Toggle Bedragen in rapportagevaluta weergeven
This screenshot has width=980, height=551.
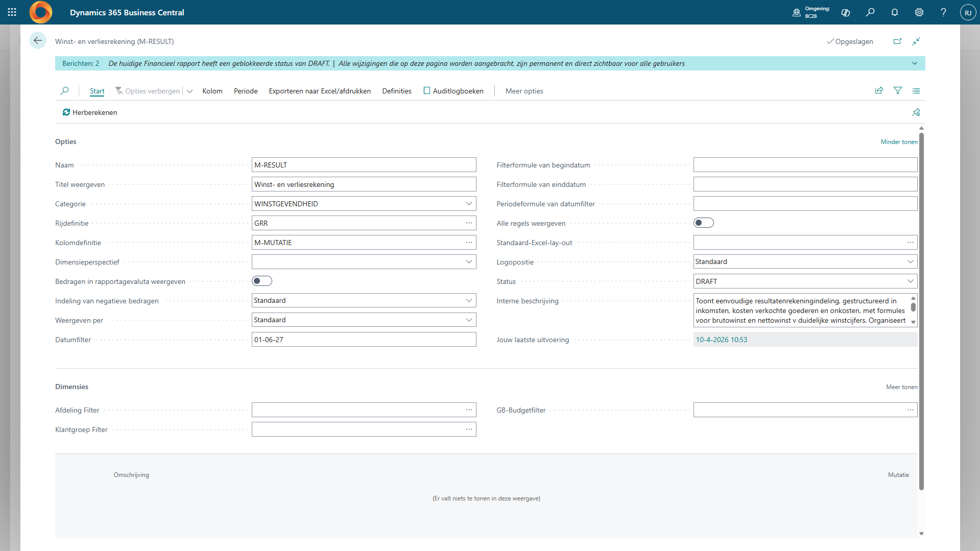(x=262, y=281)
